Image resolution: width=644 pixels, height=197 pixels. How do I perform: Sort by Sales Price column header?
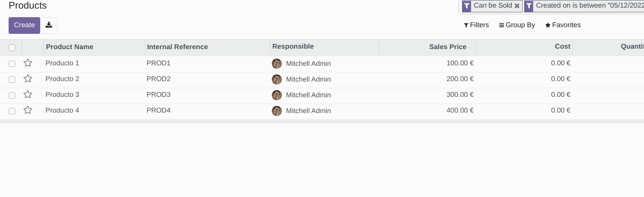click(x=448, y=47)
